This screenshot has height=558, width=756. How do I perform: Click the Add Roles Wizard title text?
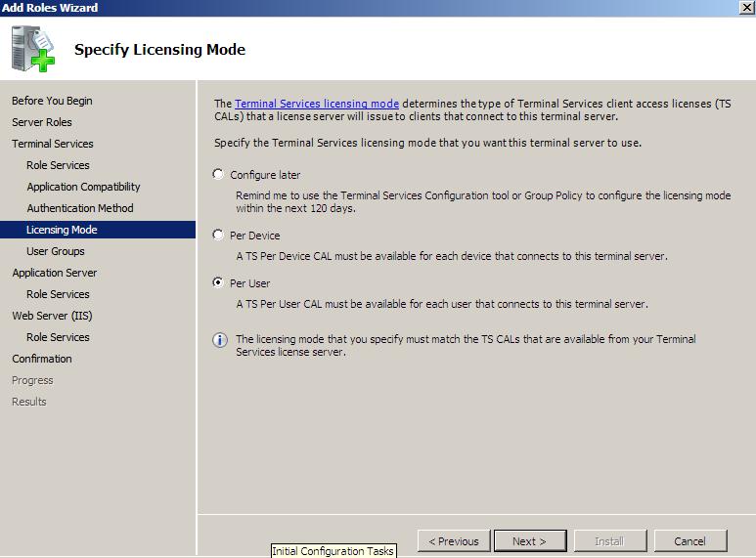[x=50, y=8]
